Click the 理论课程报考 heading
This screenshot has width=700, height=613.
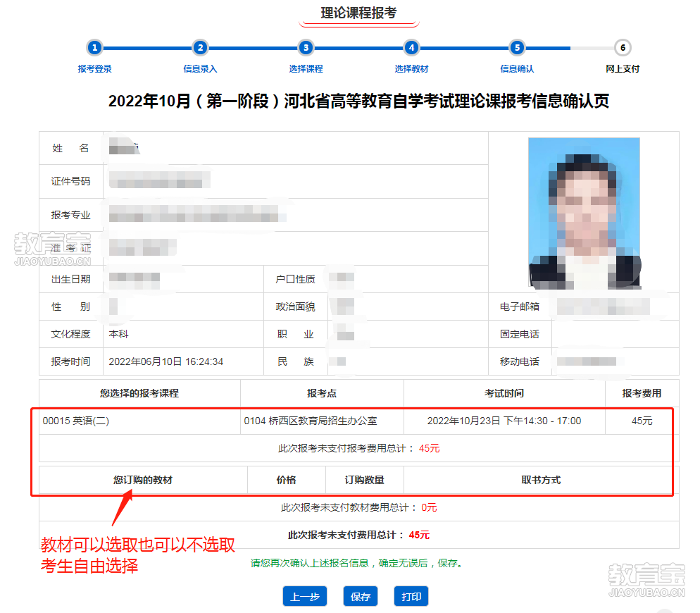(359, 13)
